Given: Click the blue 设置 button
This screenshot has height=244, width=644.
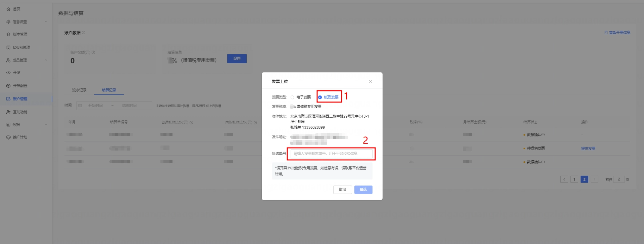Looking at the screenshot, I should point(237,58).
